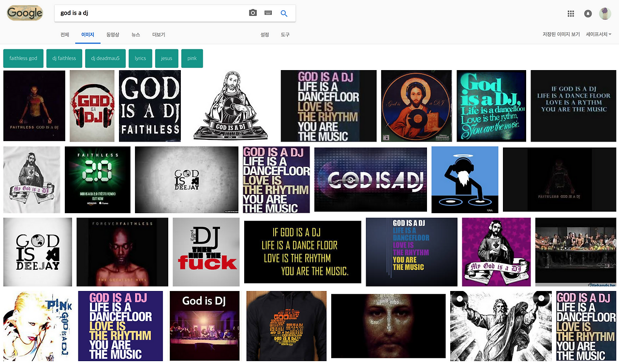This screenshot has width=619, height=364.
Task: Select the faithless god suggestion chip
Action: click(x=23, y=58)
